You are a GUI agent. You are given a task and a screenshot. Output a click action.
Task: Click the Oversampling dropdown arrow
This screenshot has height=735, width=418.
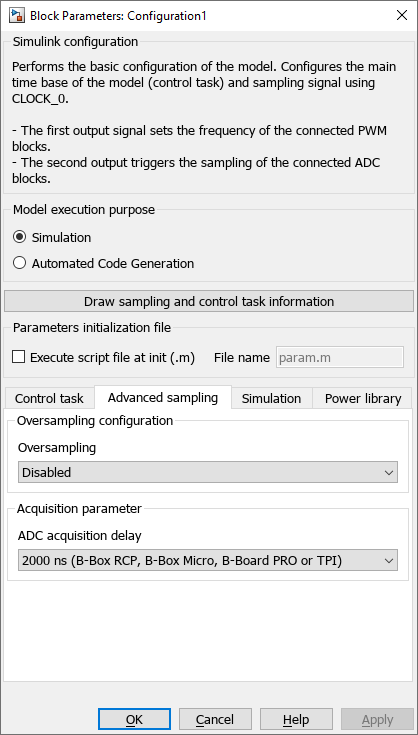click(x=388, y=472)
